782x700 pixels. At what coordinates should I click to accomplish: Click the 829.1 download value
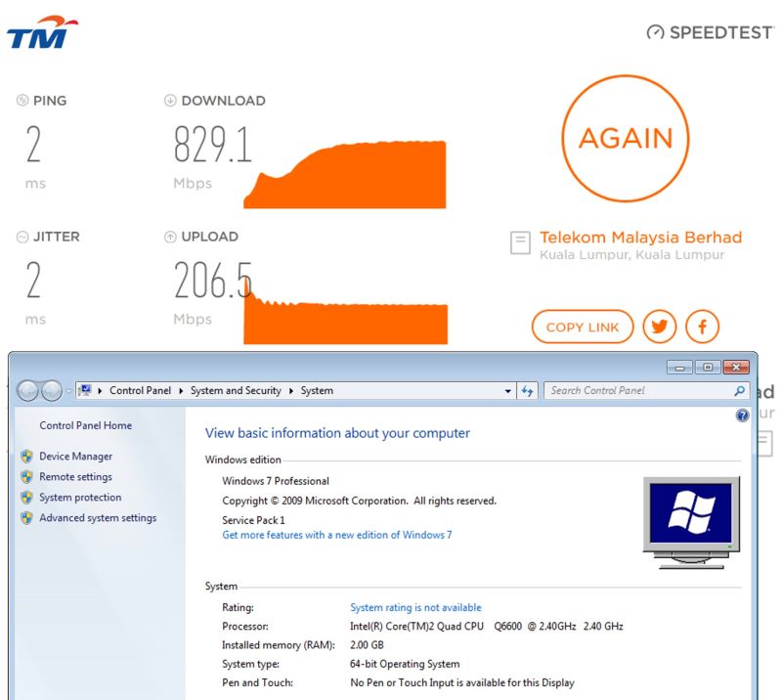[213, 145]
